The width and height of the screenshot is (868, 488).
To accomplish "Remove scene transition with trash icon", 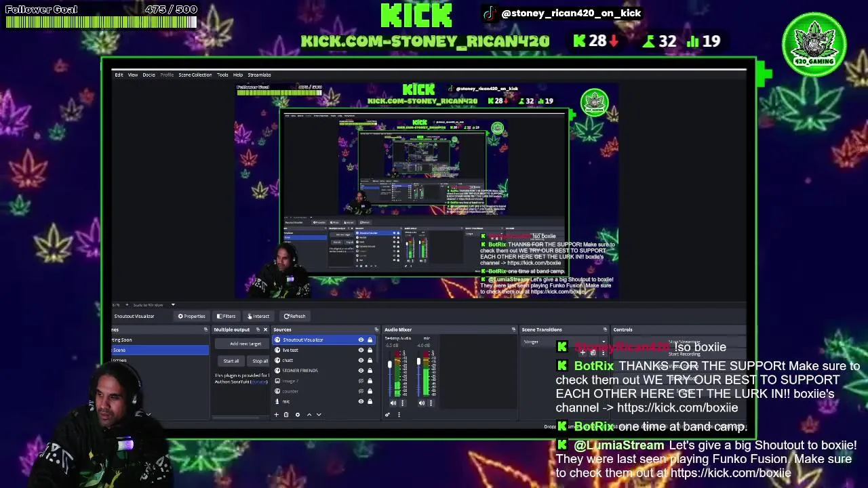I will pos(593,352).
